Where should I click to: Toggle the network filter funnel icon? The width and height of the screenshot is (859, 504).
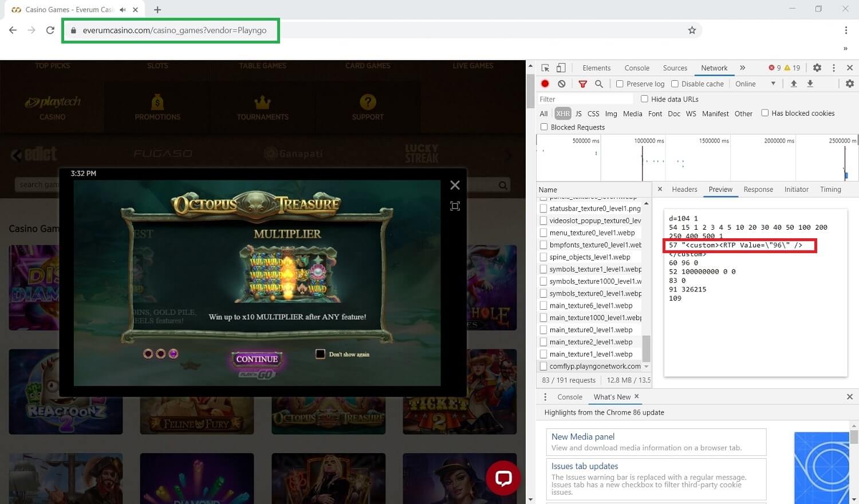[x=582, y=84]
